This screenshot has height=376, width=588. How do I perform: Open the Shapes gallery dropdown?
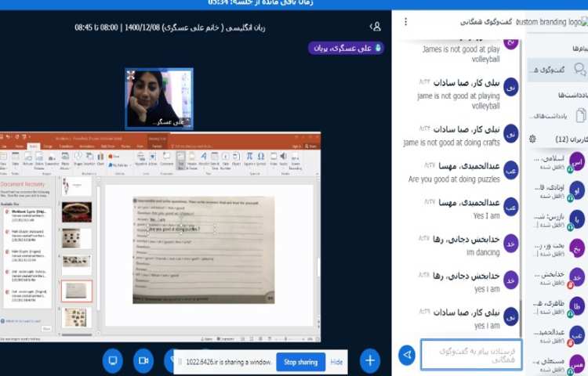tap(78, 159)
